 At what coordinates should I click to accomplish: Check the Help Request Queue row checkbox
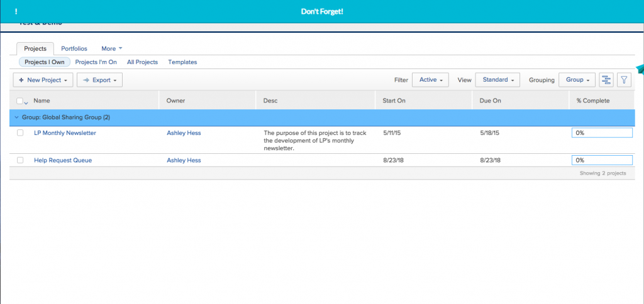pyautogui.click(x=20, y=160)
